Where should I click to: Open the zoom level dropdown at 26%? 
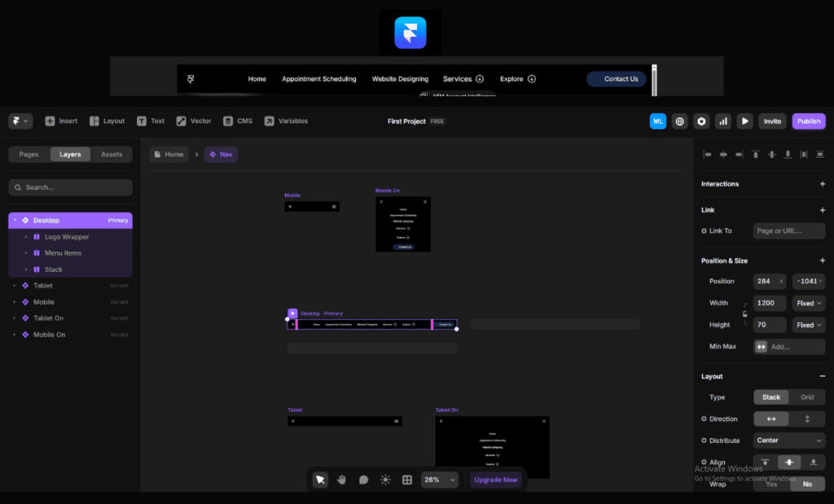point(438,480)
